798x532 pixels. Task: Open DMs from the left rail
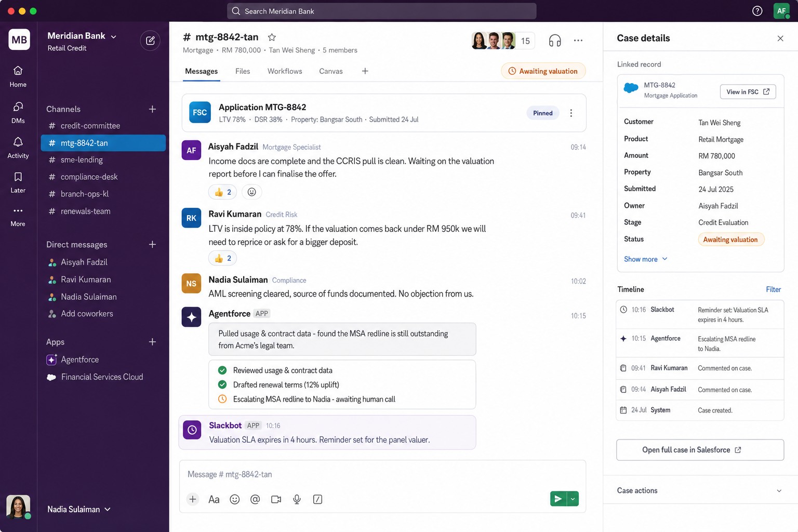point(18,112)
